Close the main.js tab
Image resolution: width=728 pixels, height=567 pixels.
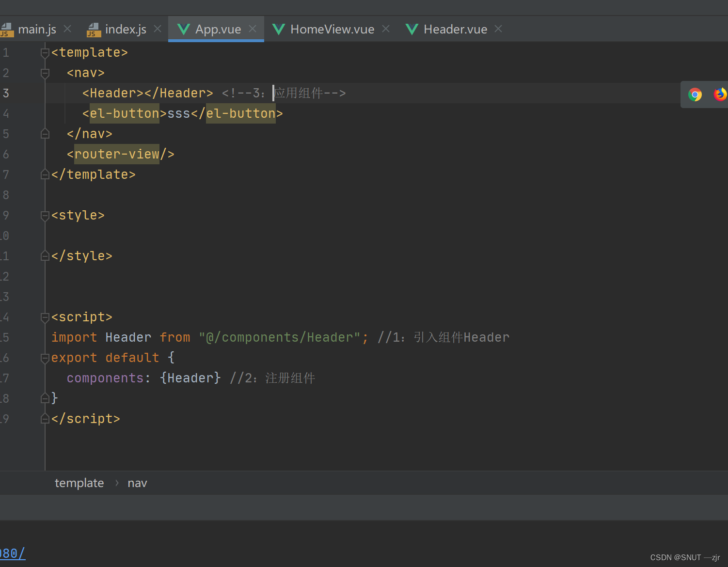[x=67, y=29]
